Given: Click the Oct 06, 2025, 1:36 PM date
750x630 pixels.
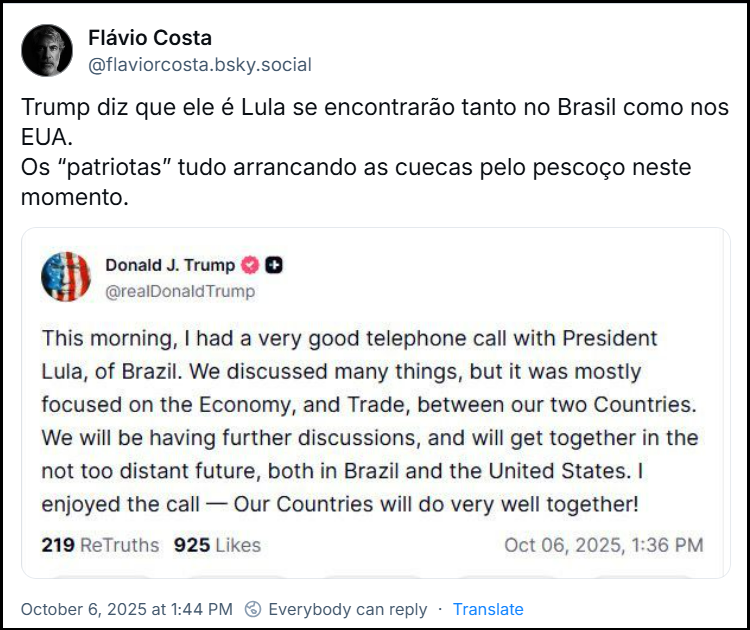Looking at the screenshot, I should [603, 545].
